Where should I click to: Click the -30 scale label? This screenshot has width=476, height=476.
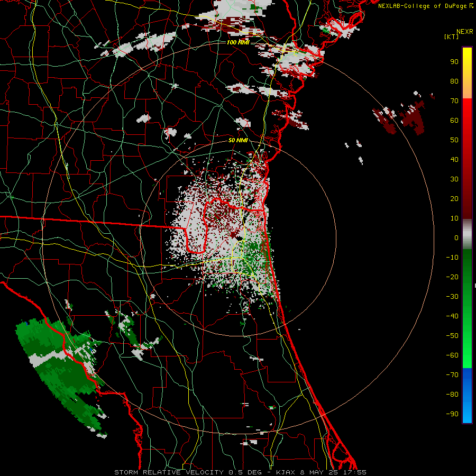(x=452, y=297)
